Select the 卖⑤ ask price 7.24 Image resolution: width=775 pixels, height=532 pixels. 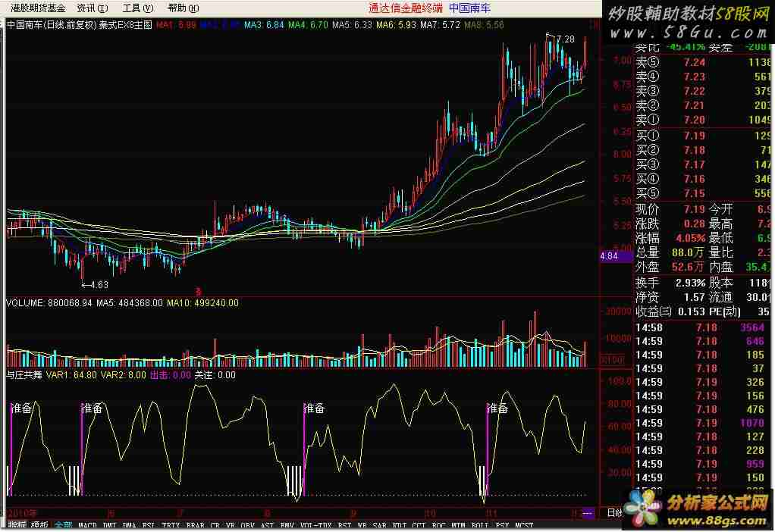[695, 62]
